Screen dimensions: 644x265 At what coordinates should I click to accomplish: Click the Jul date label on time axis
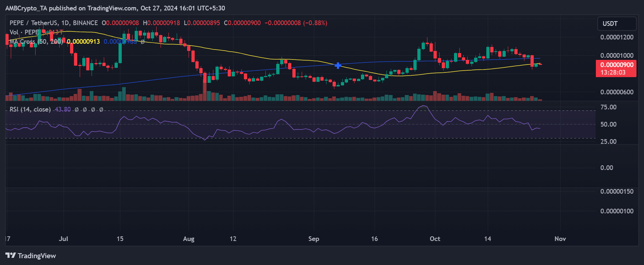[64, 239]
